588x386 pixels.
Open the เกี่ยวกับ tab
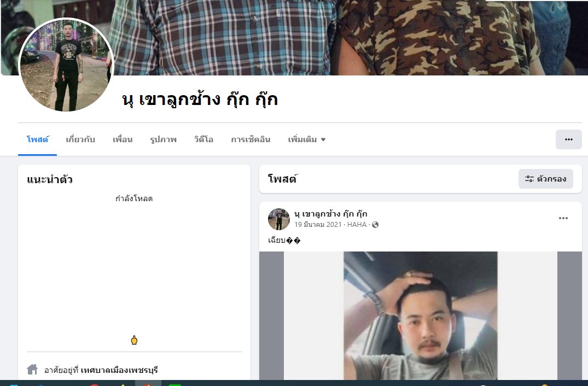point(80,139)
